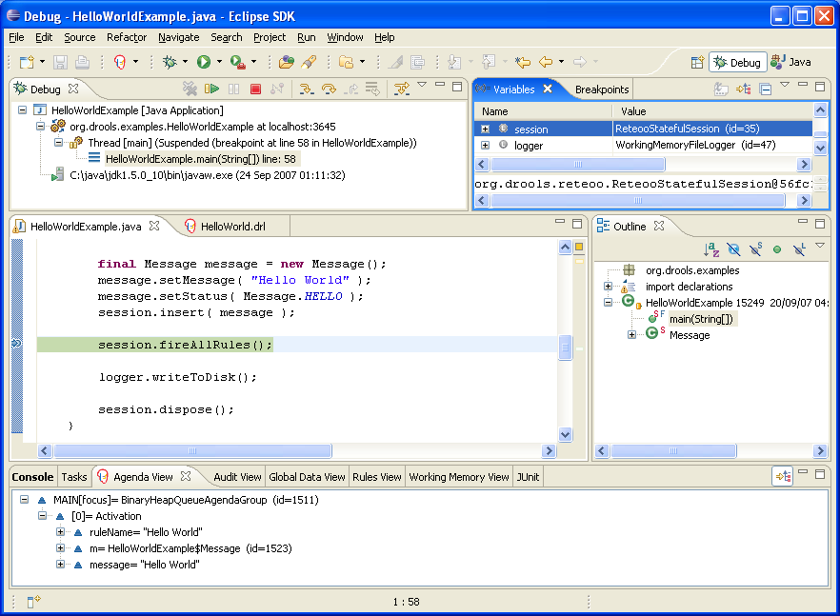Switch to the Java perspective

pos(791,62)
